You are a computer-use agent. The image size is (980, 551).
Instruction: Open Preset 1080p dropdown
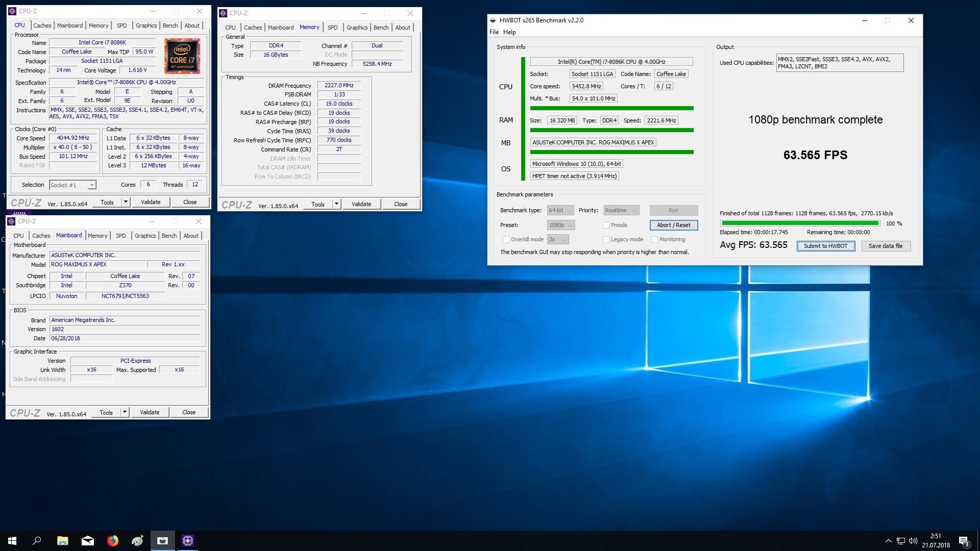[561, 225]
